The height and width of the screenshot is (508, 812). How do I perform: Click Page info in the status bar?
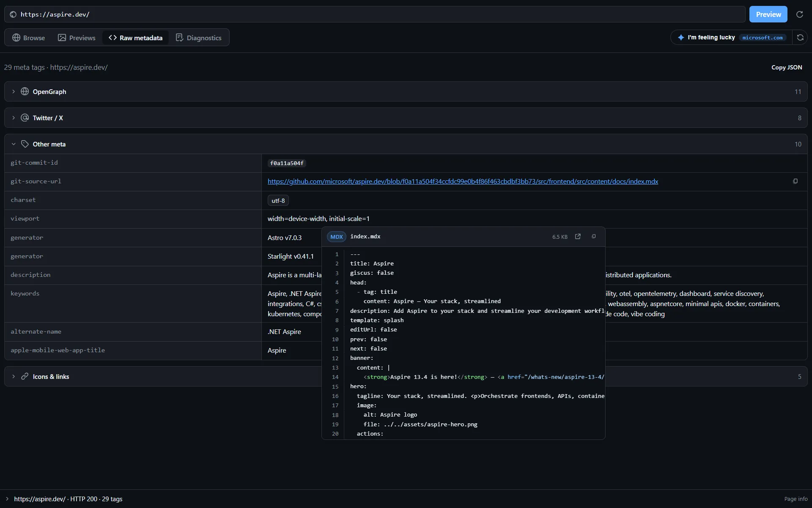coord(796,499)
